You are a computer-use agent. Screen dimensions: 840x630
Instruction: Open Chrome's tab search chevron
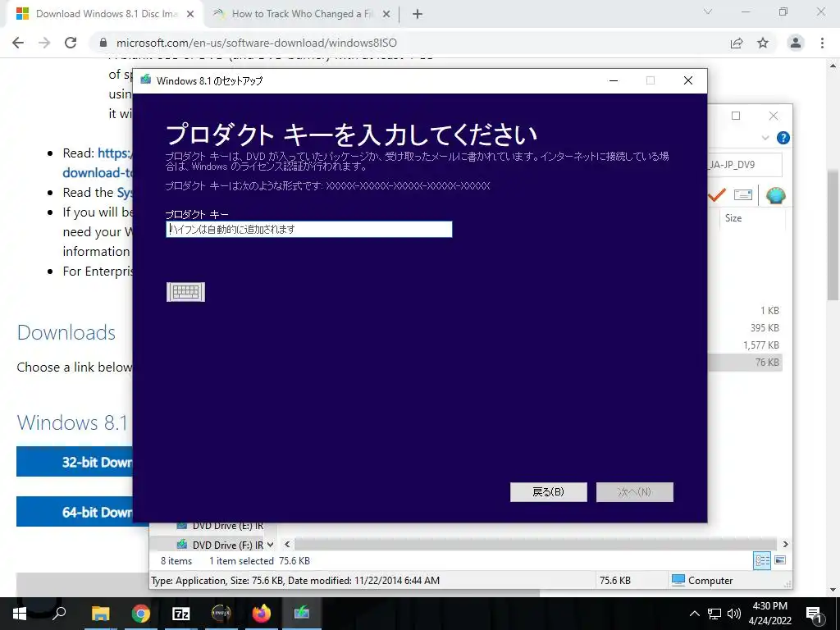click(x=708, y=11)
